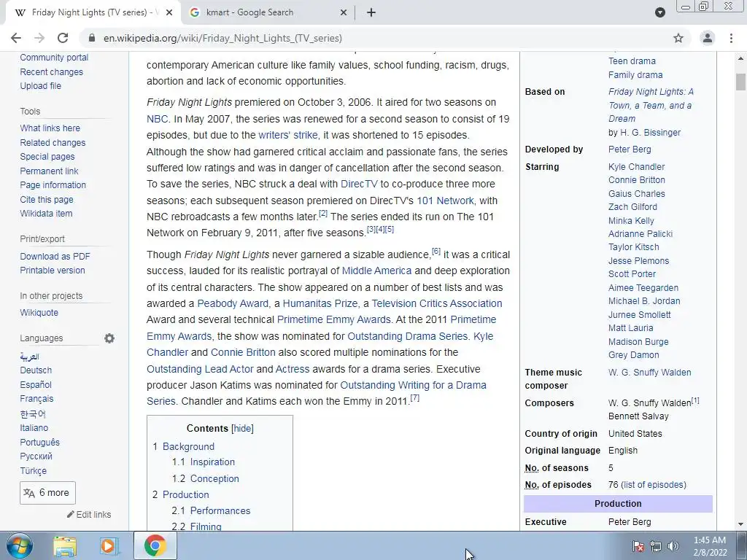Open Peter Berg under Developed by

(630, 149)
